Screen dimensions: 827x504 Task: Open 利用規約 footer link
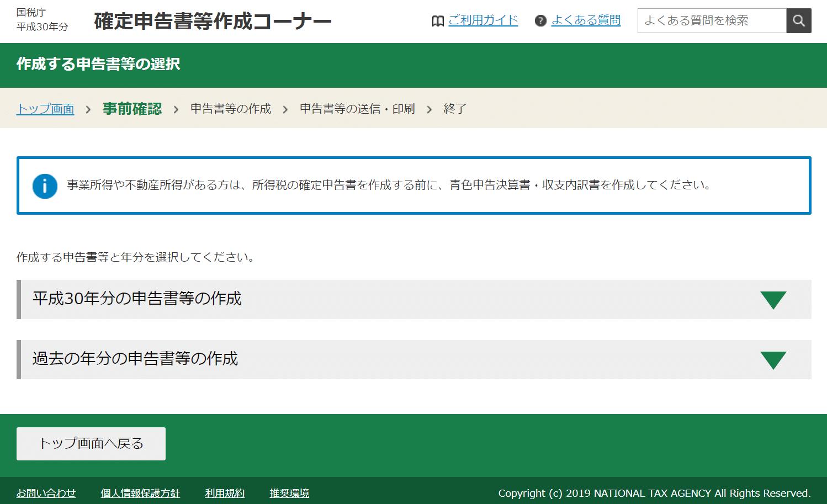[225, 493]
